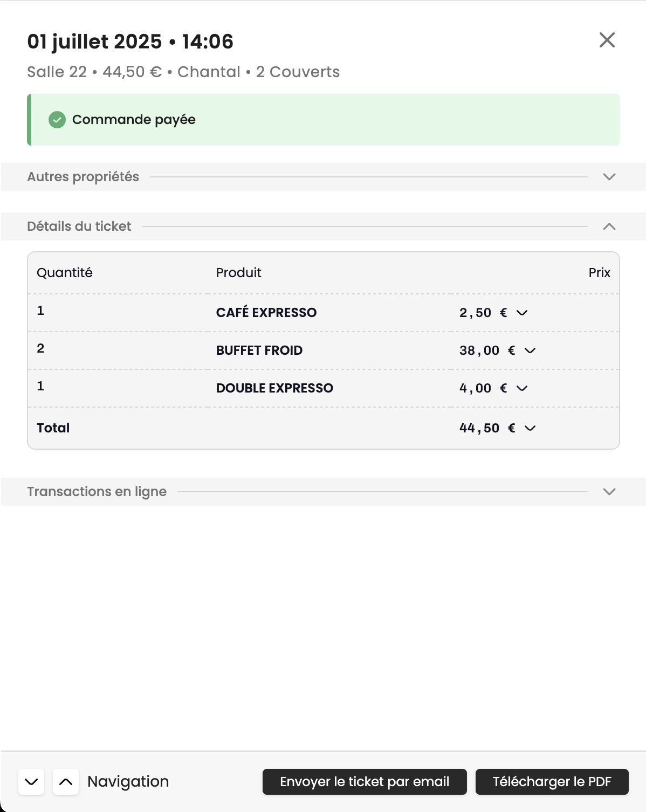This screenshot has height=812, width=646.
Task: Expand the Transactions en ligne section
Action: point(609,492)
